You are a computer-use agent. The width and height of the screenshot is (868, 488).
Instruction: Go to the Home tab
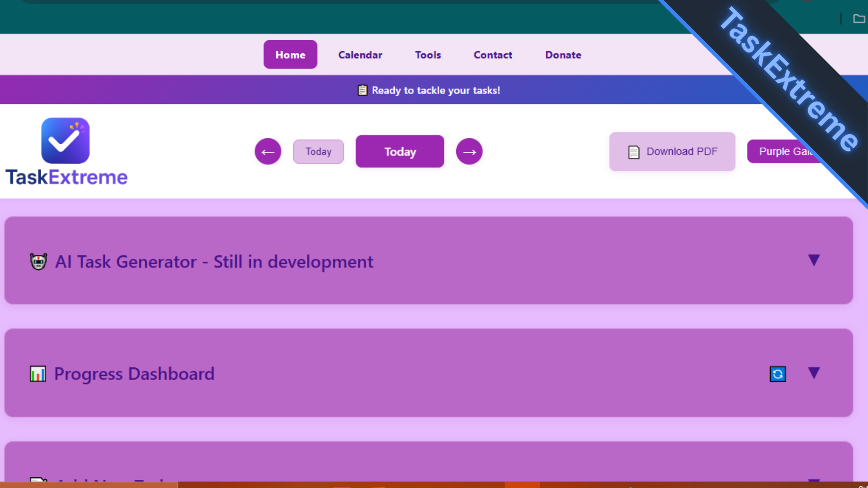click(x=290, y=55)
